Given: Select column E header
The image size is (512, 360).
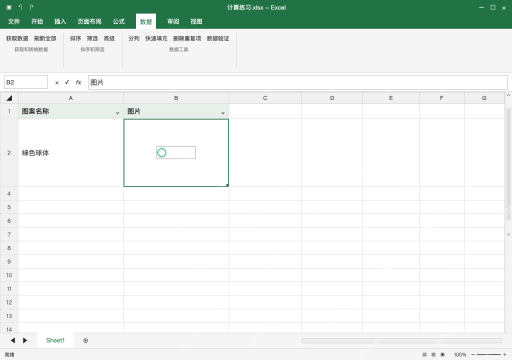Looking at the screenshot, I should point(391,98).
